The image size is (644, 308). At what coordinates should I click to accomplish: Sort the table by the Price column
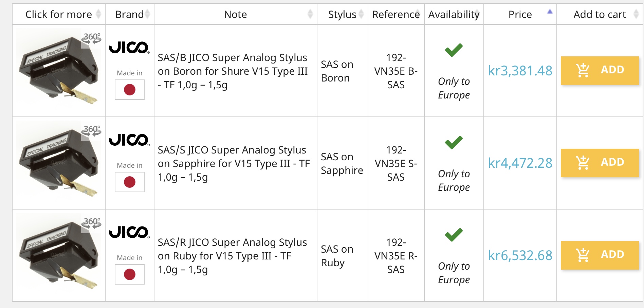[x=520, y=14]
